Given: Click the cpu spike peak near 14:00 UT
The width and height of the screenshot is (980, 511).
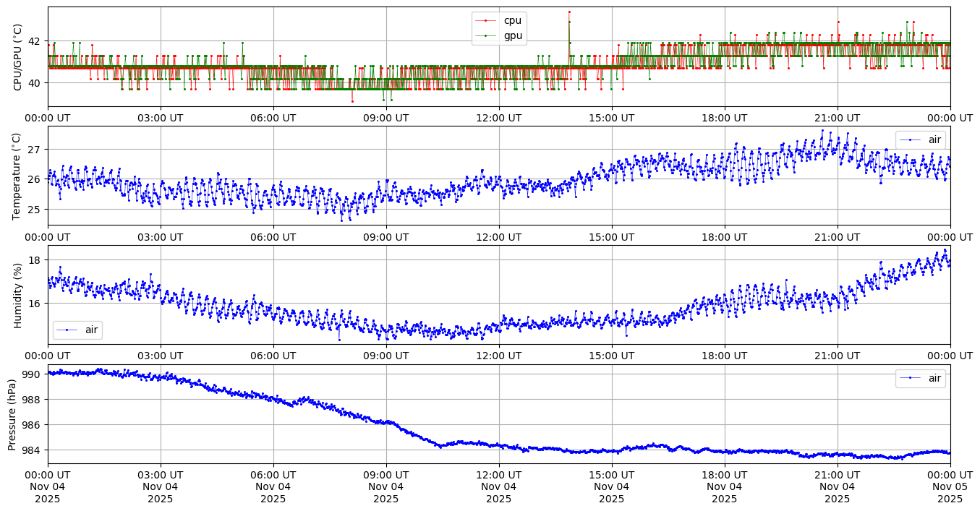Looking at the screenshot, I should pyautogui.click(x=569, y=12).
